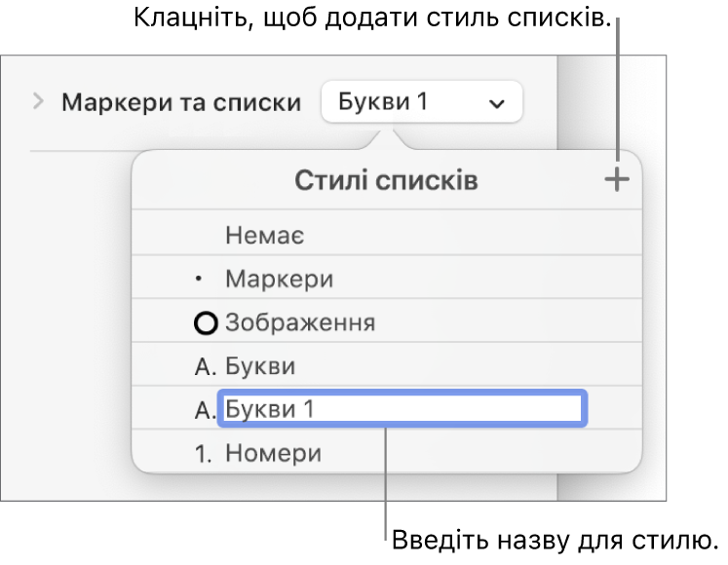Open the Букви 1 list style dropdown
This screenshot has width=728, height=565.
click(422, 101)
